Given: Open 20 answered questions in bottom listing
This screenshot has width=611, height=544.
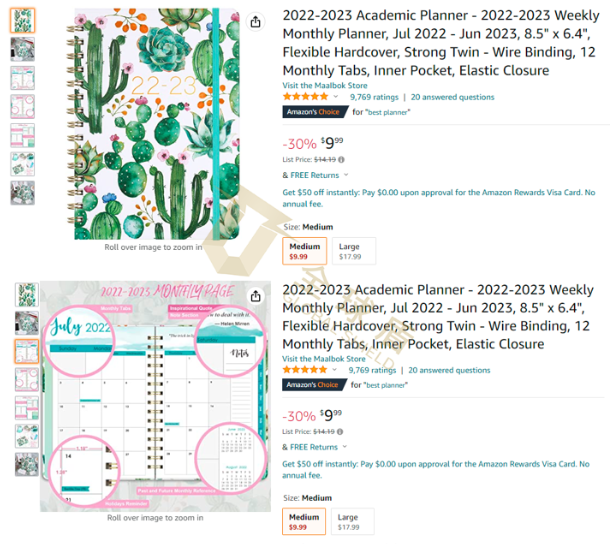Looking at the screenshot, I should coord(449,370).
